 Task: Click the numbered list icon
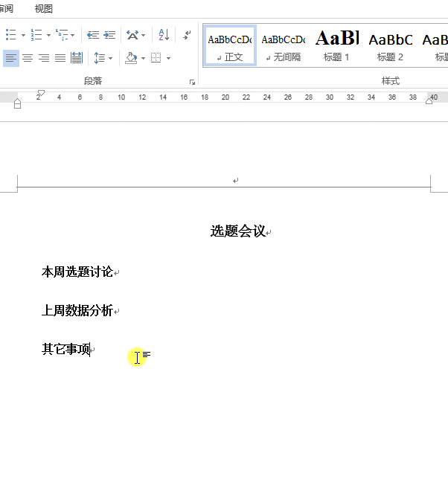coord(36,35)
